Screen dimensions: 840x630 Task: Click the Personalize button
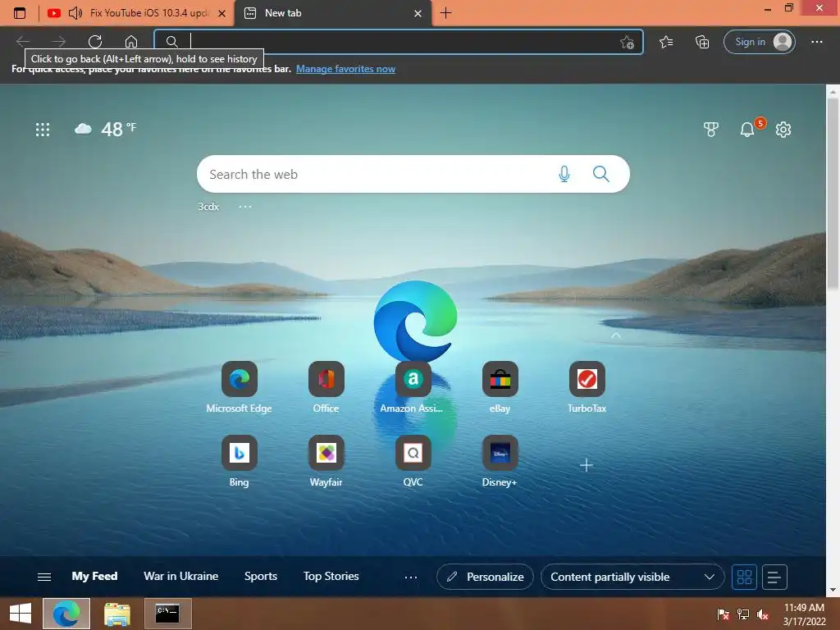(x=485, y=577)
